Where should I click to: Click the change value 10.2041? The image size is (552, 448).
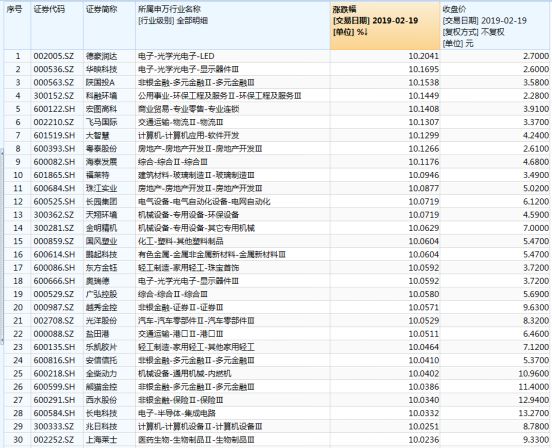point(424,56)
